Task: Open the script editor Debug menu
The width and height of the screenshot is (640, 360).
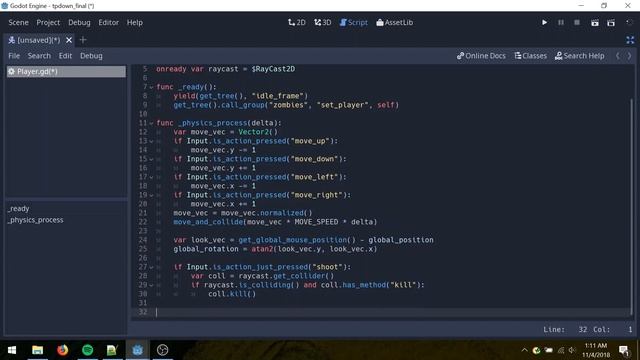Action: tap(91, 56)
